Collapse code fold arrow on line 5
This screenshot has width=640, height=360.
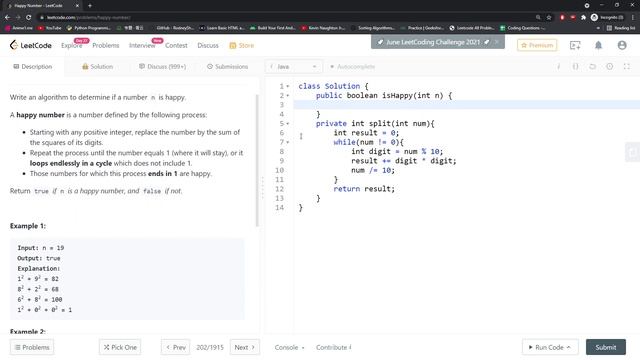pyautogui.click(x=288, y=124)
